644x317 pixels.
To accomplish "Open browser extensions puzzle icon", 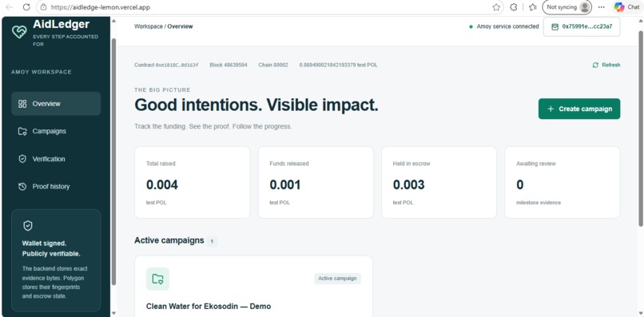I will point(514,7).
